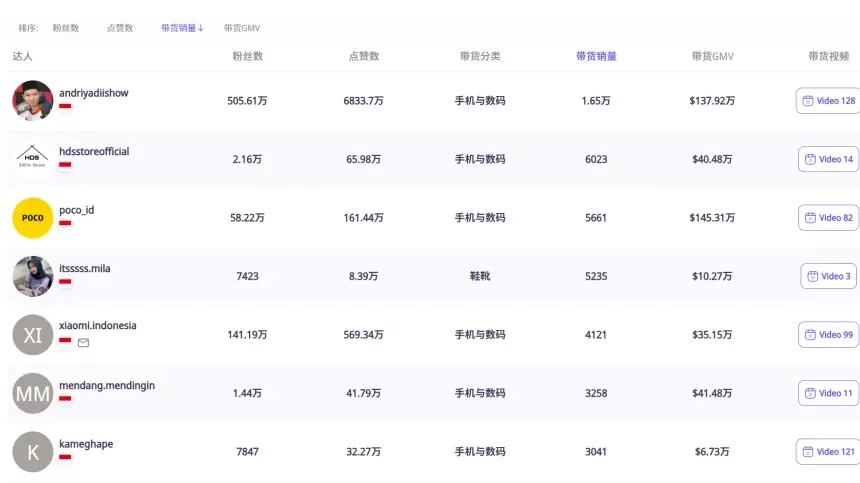Select likes value 6833.7万

coord(364,101)
